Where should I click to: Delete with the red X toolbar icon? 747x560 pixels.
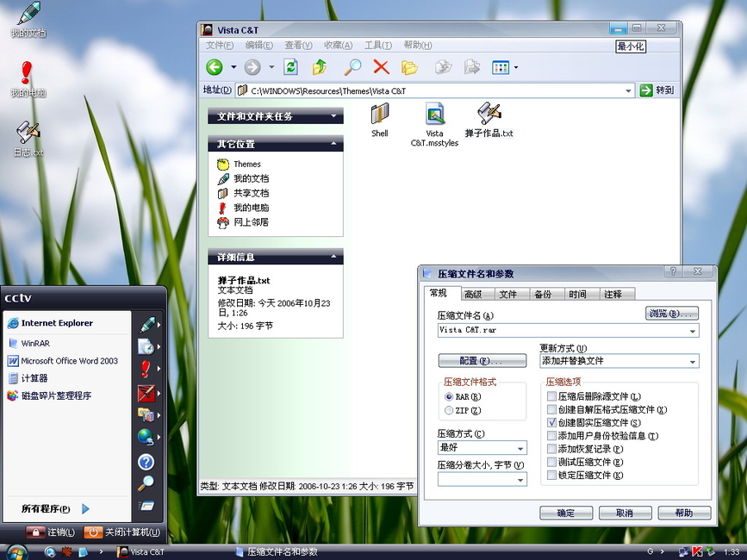(381, 67)
